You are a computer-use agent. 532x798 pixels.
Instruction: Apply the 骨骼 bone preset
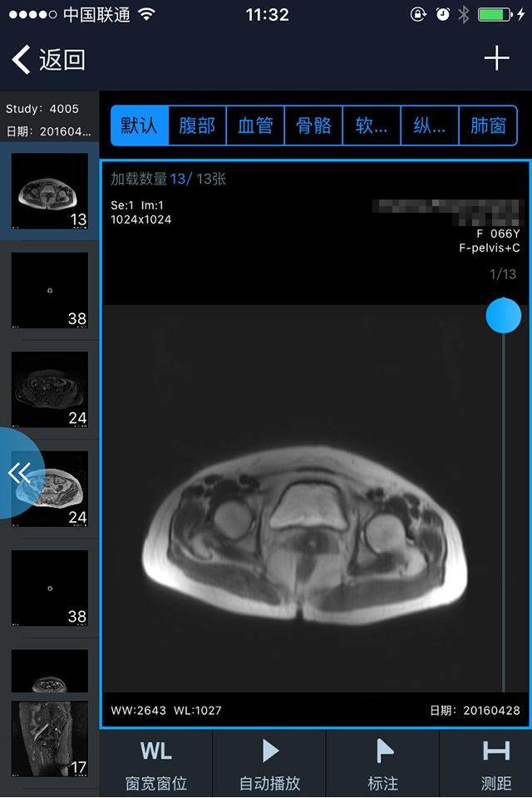click(x=313, y=126)
